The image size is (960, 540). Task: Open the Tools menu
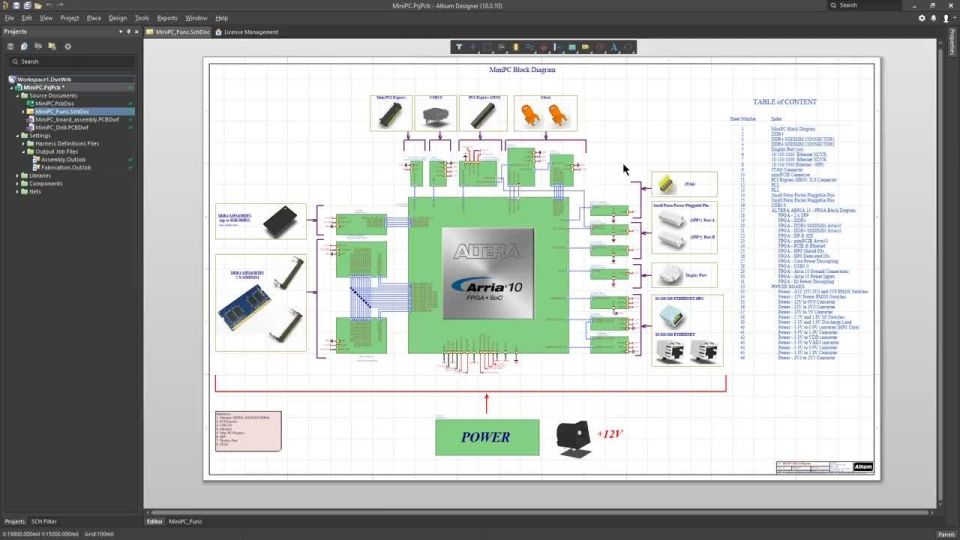click(x=141, y=18)
